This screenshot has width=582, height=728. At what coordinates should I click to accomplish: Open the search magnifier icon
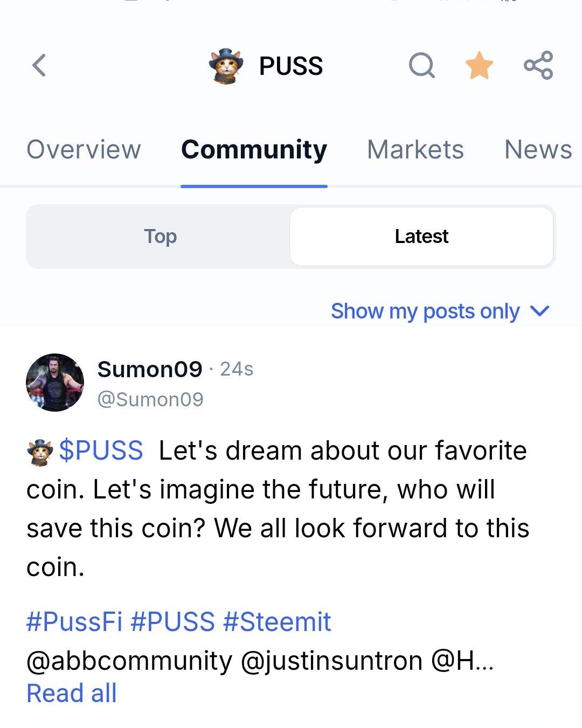point(421,66)
